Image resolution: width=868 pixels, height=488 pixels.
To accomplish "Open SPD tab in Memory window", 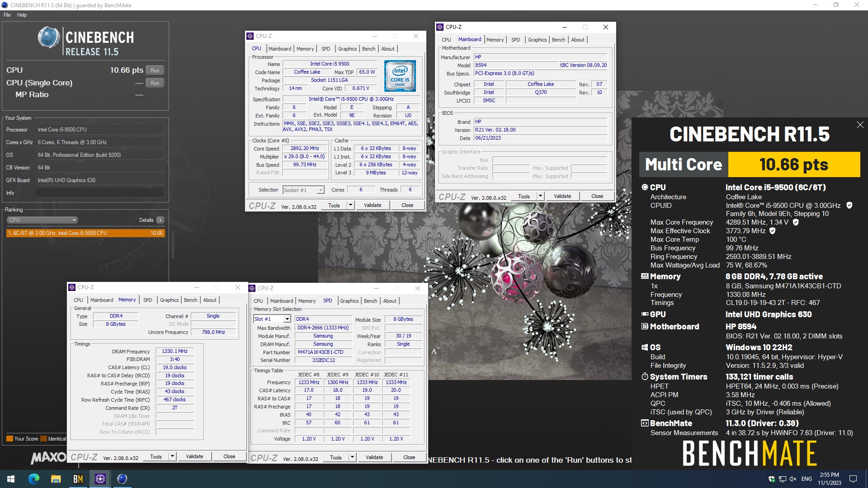I will (148, 300).
